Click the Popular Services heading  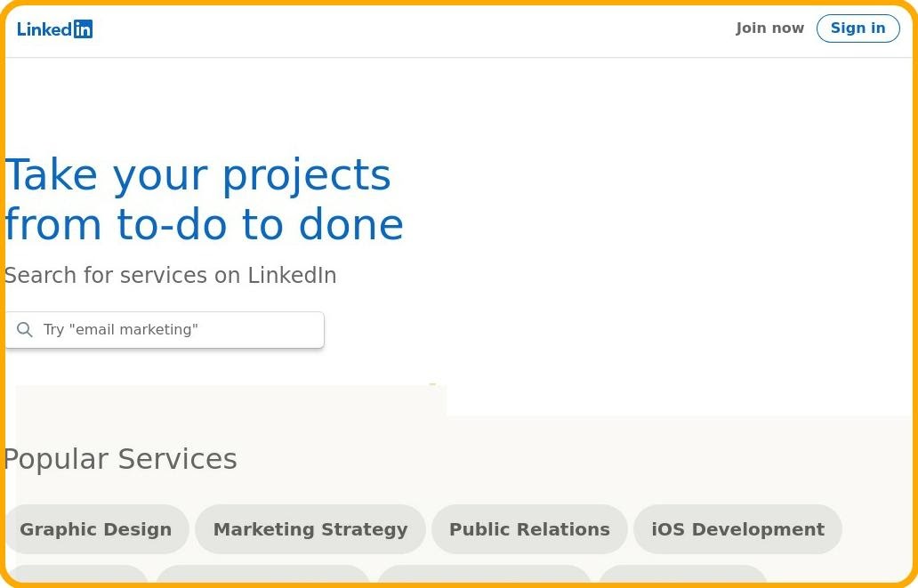point(121,459)
